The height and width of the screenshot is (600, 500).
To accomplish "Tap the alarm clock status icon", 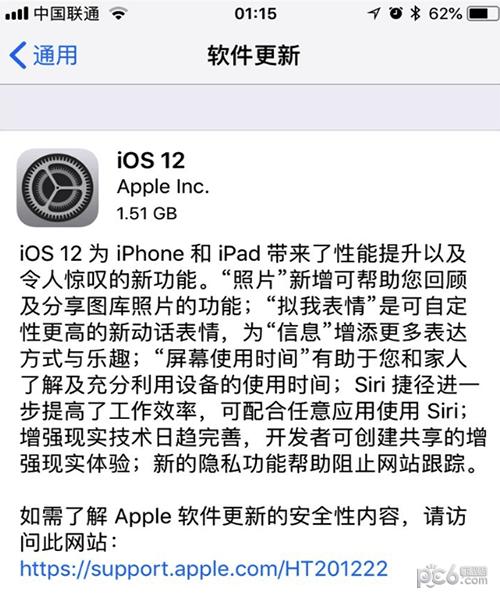I will coord(396,13).
